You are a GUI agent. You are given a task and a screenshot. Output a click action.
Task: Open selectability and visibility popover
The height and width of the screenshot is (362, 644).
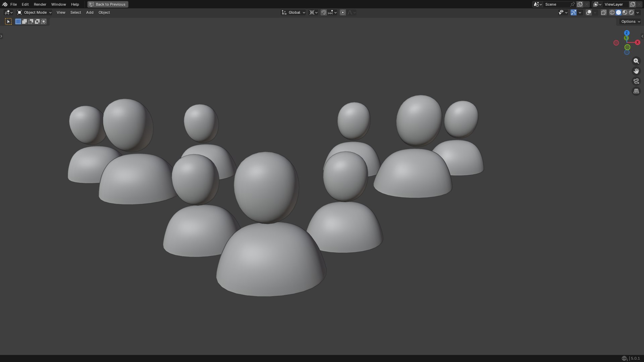(x=563, y=12)
